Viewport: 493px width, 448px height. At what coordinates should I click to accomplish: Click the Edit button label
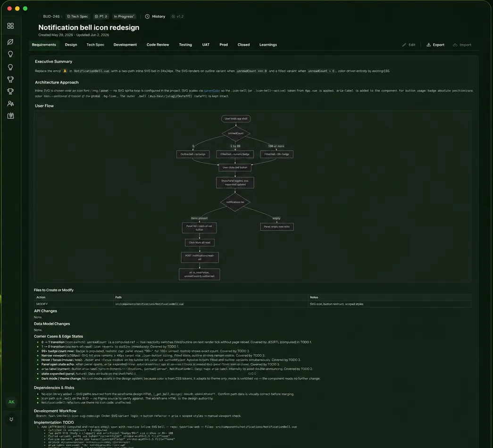click(x=412, y=45)
